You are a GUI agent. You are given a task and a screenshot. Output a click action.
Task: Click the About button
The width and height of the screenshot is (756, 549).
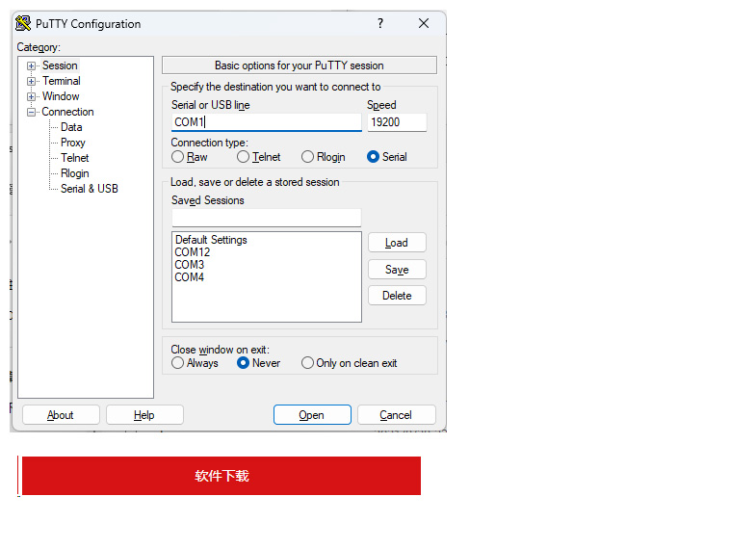pos(61,415)
